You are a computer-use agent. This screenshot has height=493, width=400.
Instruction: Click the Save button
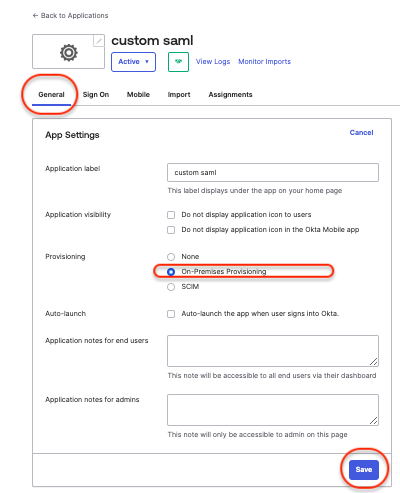pyautogui.click(x=364, y=470)
